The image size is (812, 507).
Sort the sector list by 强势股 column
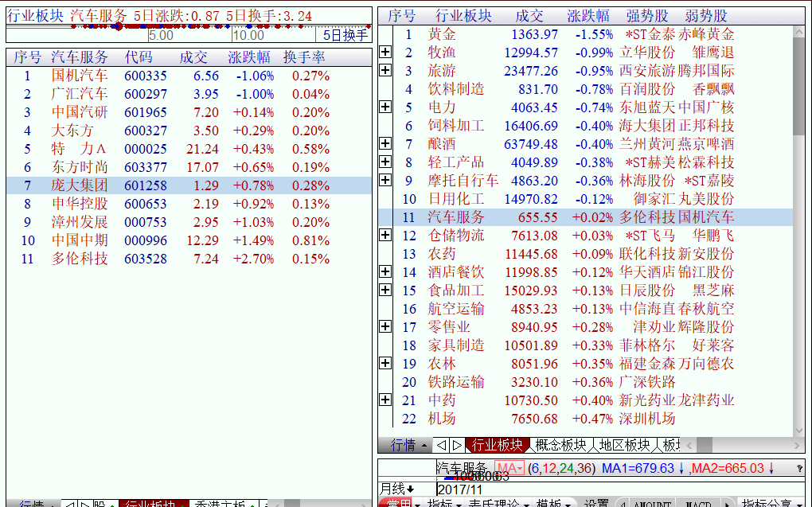(x=646, y=16)
